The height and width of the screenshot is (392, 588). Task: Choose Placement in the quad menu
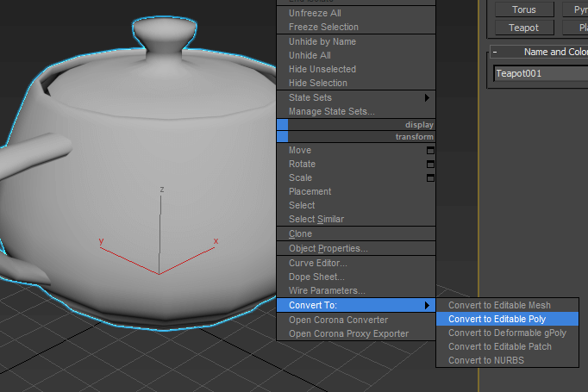pyautogui.click(x=356, y=191)
